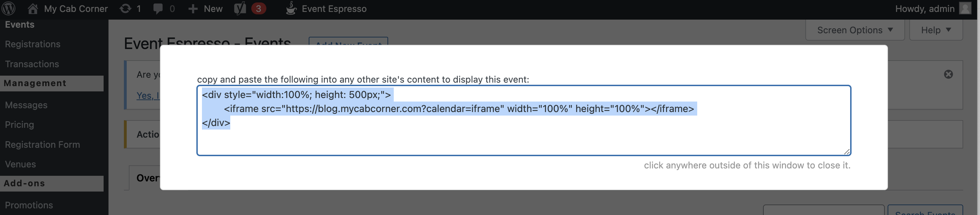The image size is (980, 215).
Task: Select Registration Form in sidebar
Action: pos(42,145)
